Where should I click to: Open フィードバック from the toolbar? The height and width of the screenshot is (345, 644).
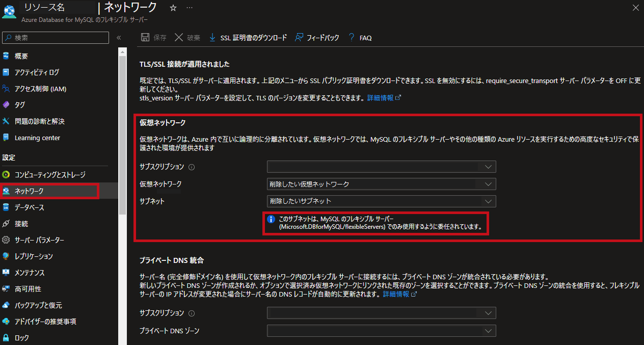[x=317, y=38]
